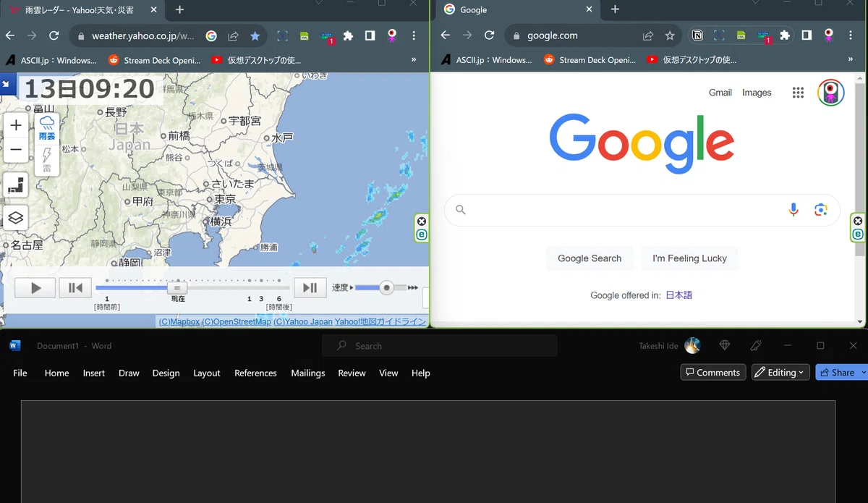Viewport: 868px width, 503px height.
Task: Reload the Yahoo weather page
Action: coord(54,35)
